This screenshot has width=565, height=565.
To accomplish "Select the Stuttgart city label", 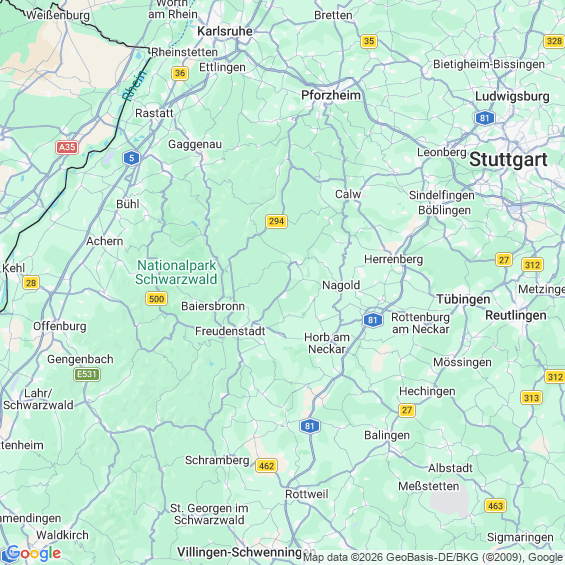I will pyautogui.click(x=508, y=159).
